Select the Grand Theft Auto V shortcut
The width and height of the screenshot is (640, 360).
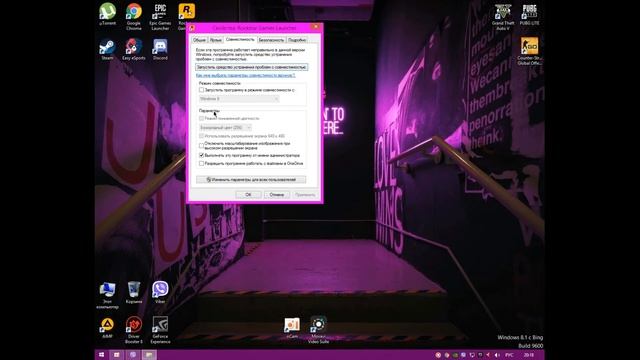503,16
